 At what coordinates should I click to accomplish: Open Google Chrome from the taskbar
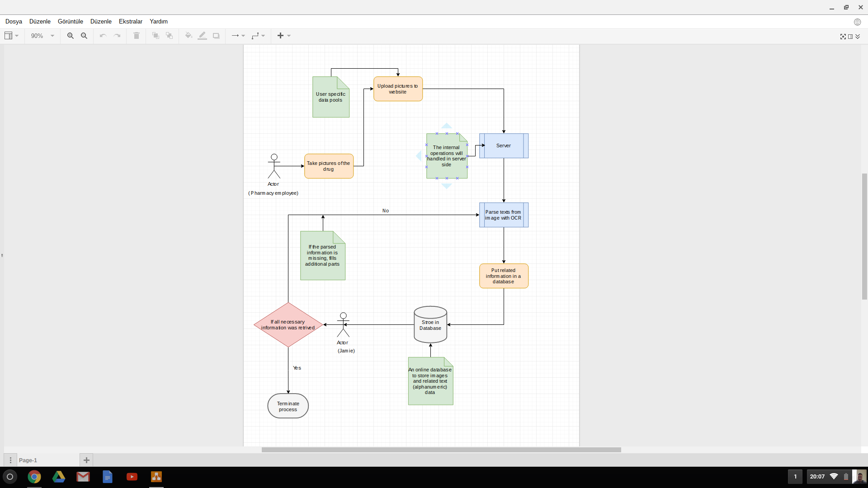(34, 477)
